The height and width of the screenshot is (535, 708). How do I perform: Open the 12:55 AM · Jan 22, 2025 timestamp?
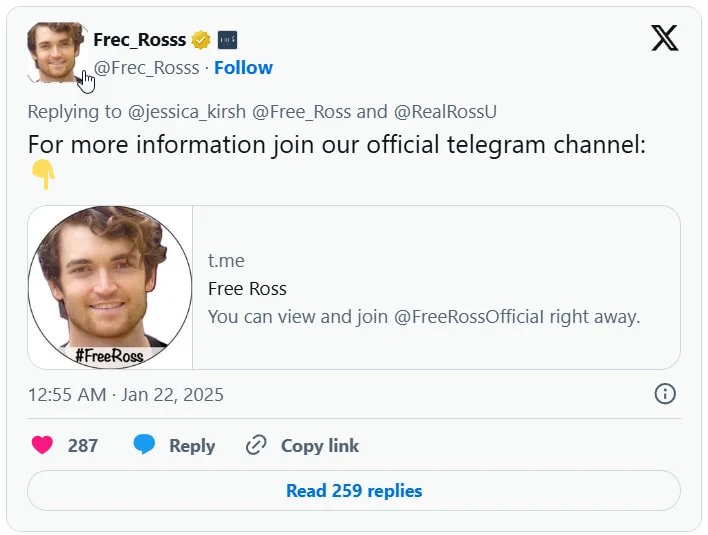(x=126, y=395)
